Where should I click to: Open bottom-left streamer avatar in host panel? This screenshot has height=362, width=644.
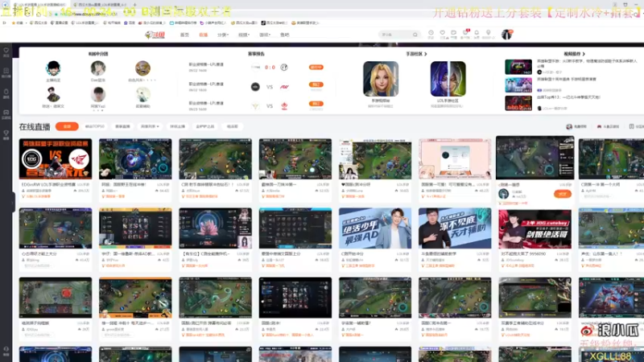pos(53,95)
